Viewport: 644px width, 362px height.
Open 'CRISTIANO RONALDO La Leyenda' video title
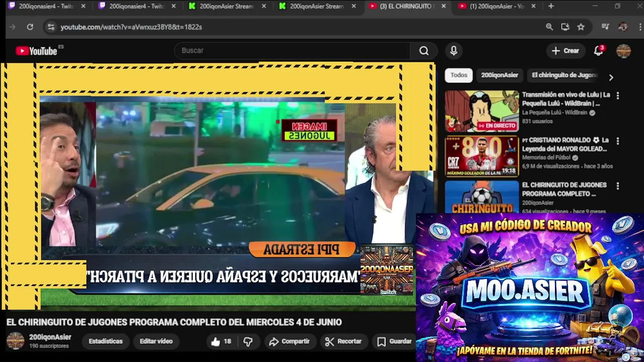[x=566, y=144]
